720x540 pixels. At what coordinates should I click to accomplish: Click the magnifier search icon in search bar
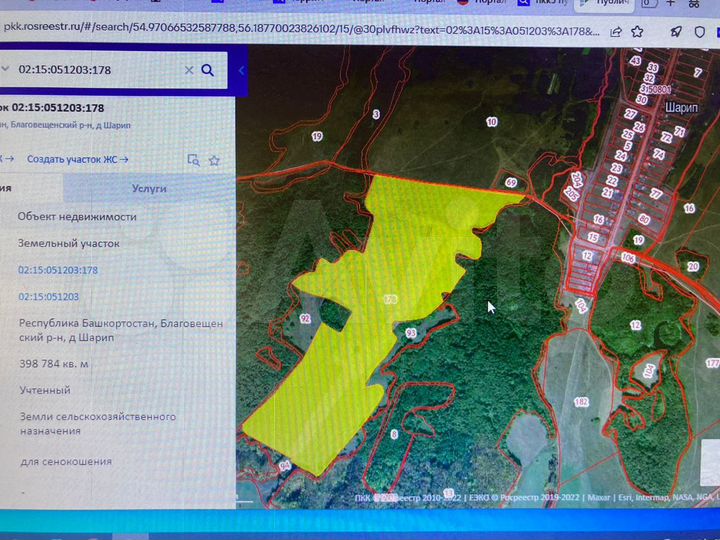coord(208,70)
